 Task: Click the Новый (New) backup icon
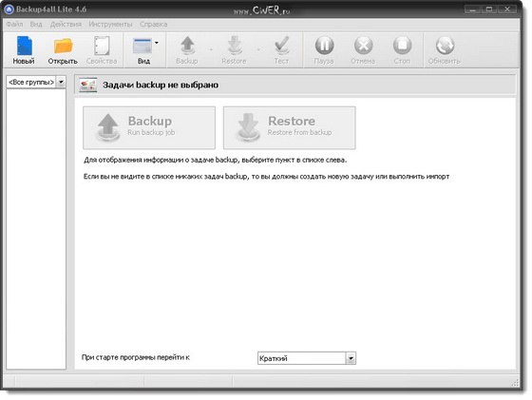[x=25, y=46]
